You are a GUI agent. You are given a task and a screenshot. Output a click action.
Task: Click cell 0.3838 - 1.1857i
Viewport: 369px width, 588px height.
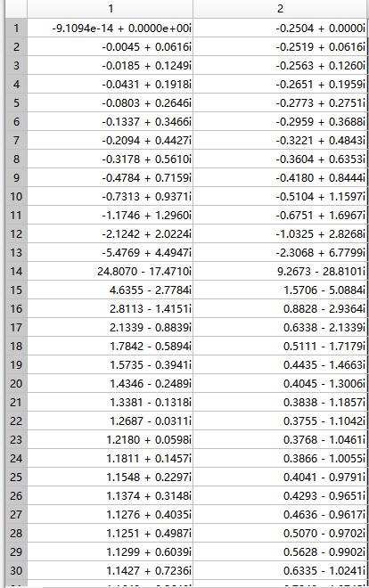tap(280, 402)
